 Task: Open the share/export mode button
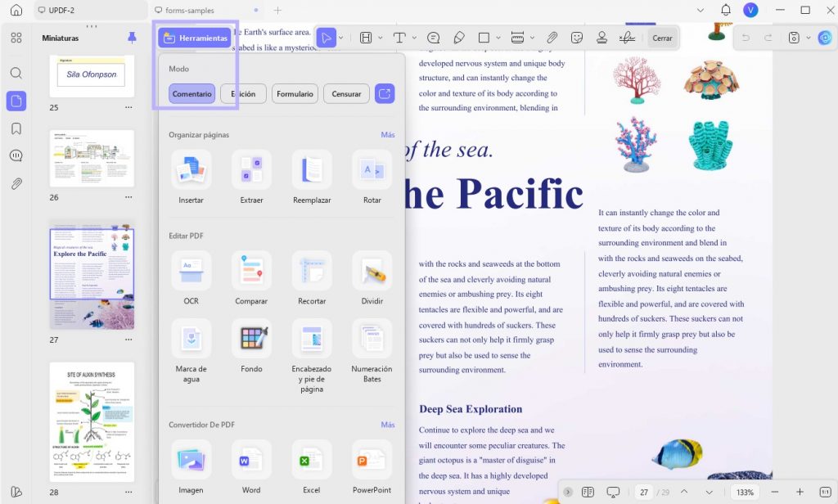coord(385,93)
